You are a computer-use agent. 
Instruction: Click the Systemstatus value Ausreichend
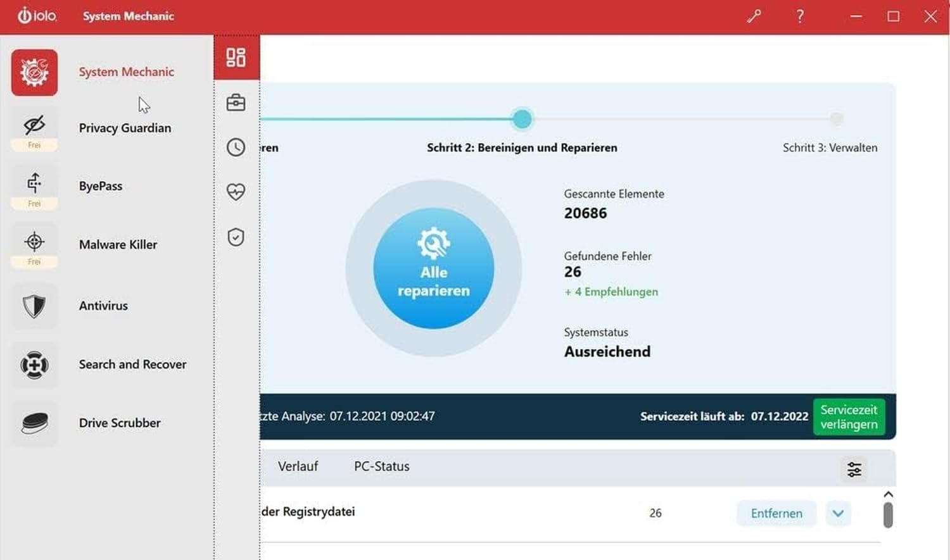click(607, 352)
